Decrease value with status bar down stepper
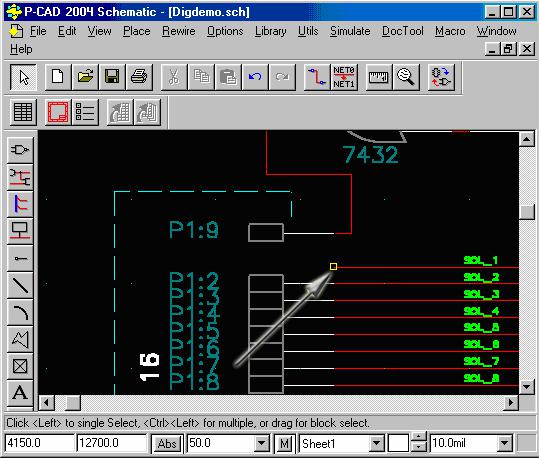The height and width of the screenshot is (458, 539). [x=418, y=447]
